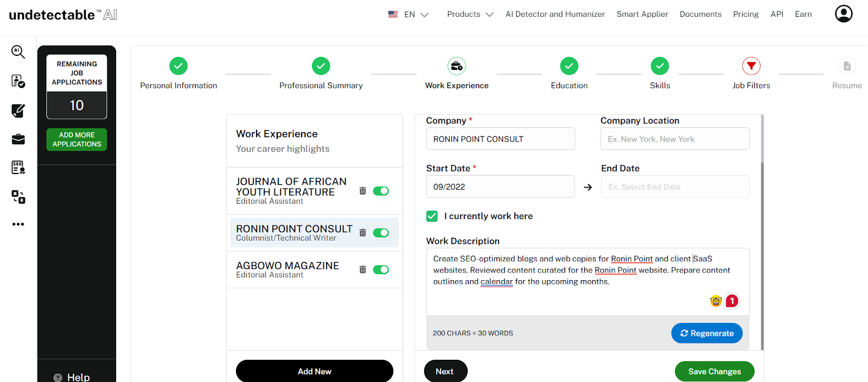The image size is (868, 382).
Task: Open the Earn page
Action: 803,14
